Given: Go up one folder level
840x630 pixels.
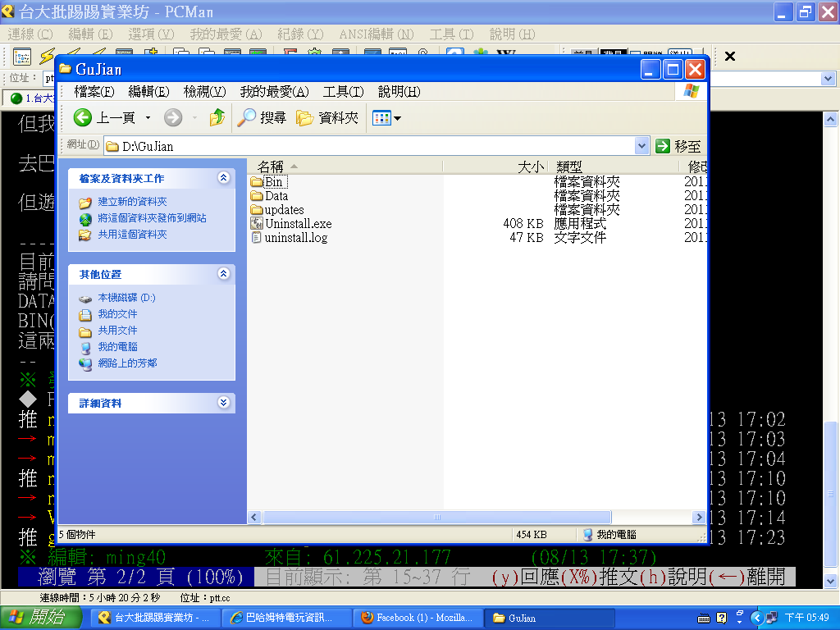Looking at the screenshot, I should pos(217,118).
